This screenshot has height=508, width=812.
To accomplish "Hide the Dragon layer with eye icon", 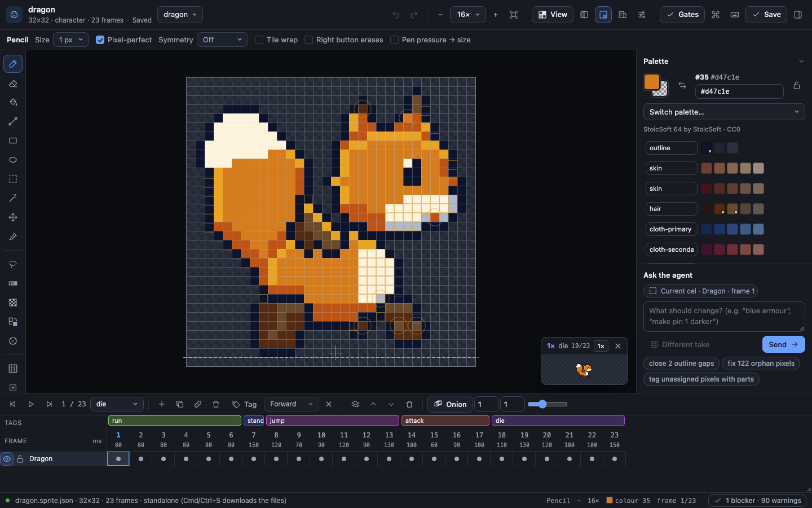I will coord(7,459).
